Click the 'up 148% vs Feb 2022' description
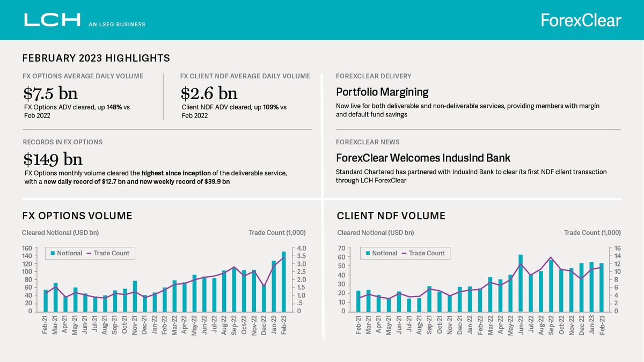This screenshot has width=644, height=362. 77,111
